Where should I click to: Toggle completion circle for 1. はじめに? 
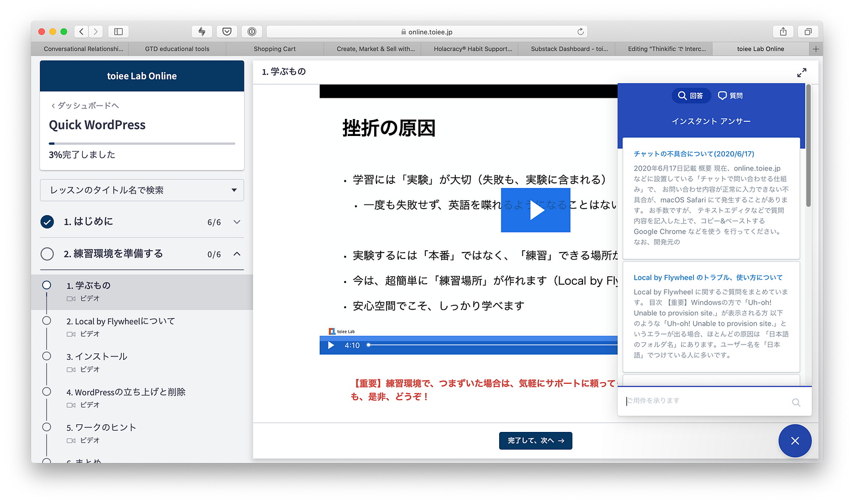pos(48,222)
